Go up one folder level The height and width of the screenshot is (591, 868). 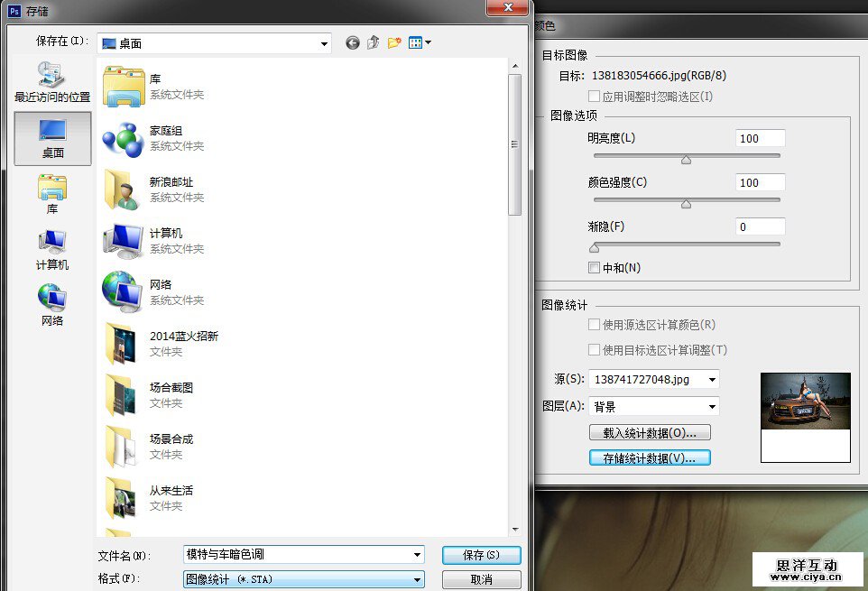373,42
